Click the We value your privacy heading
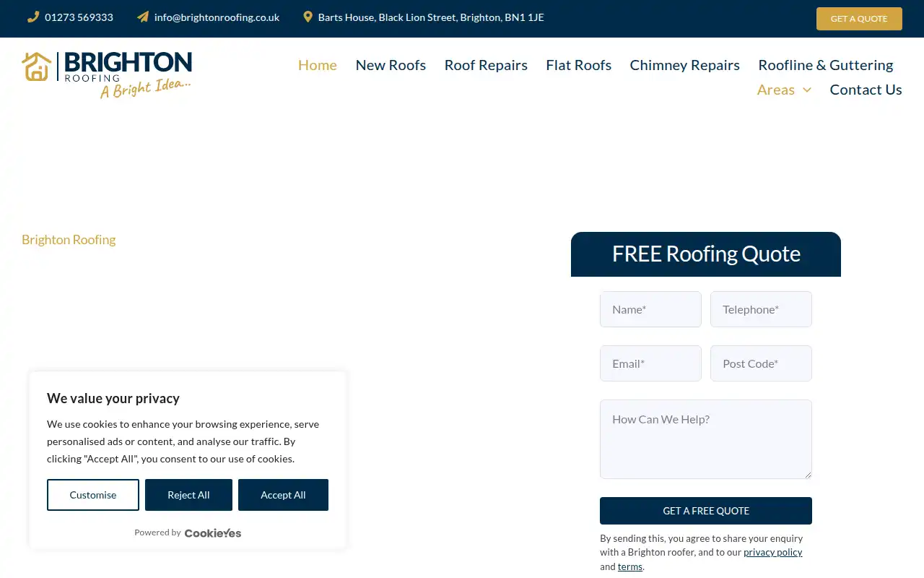The height and width of the screenshot is (578, 924). pos(113,398)
